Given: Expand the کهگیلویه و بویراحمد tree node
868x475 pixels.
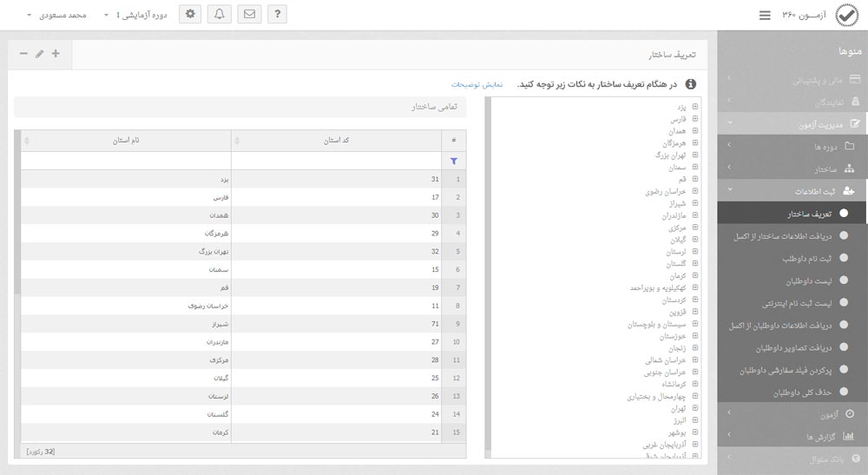Looking at the screenshot, I should 695,287.
